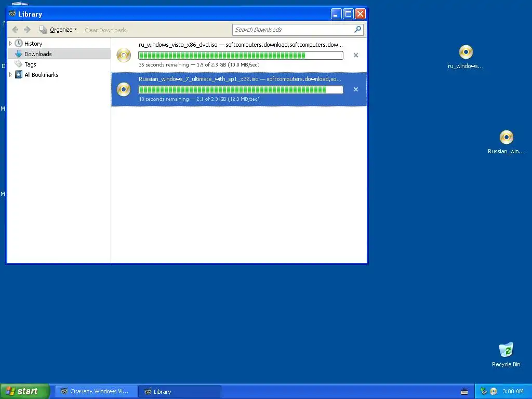The height and width of the screenshot is (399, 532).
Task: Select the Russian_windows_7_ultimate_with_sp1_x32.iso file name
Action: 198,79
